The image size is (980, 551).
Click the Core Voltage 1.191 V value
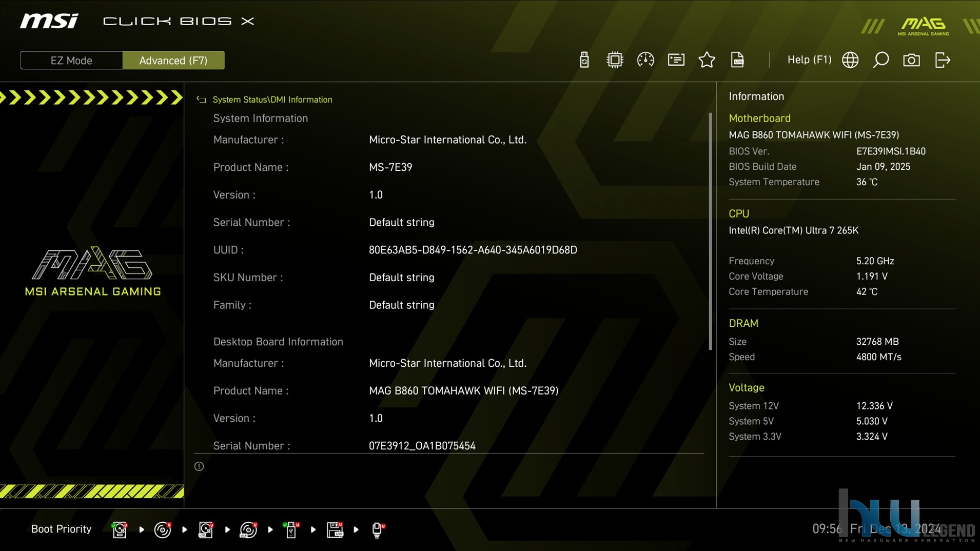(872, 277)
